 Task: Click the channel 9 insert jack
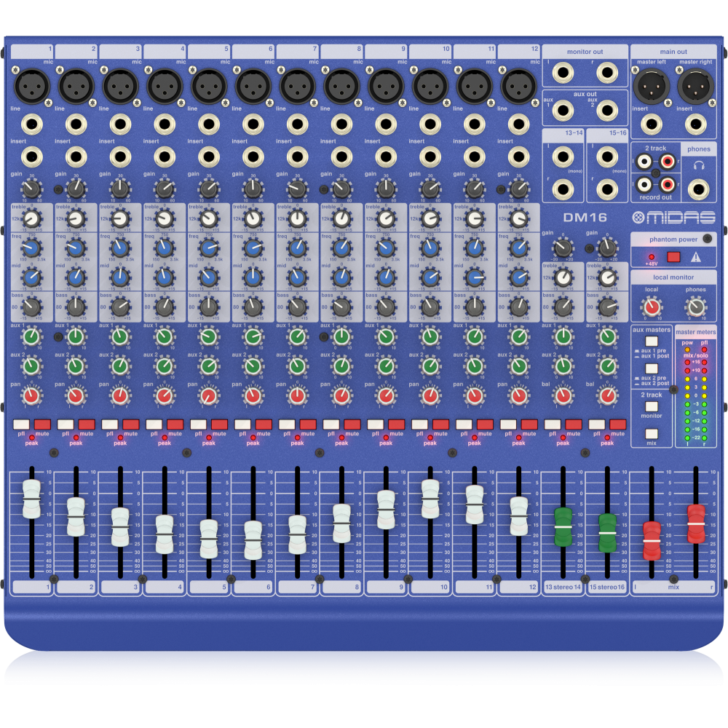tap(386, 157)
